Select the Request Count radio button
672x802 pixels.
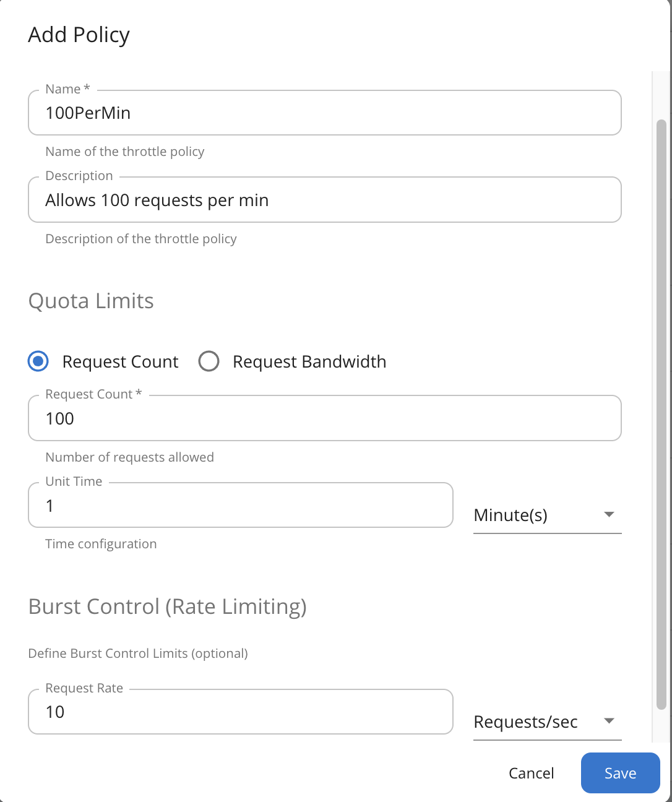[x=38, y=361]
